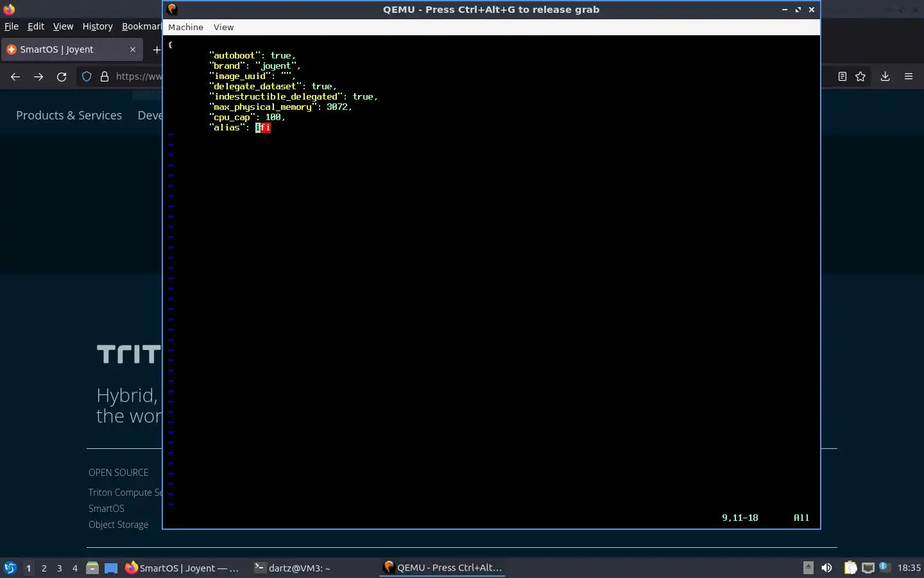The image size is (924, 578).
Task: Open Firefox Edit menu
Action: [x=36, y=26]
